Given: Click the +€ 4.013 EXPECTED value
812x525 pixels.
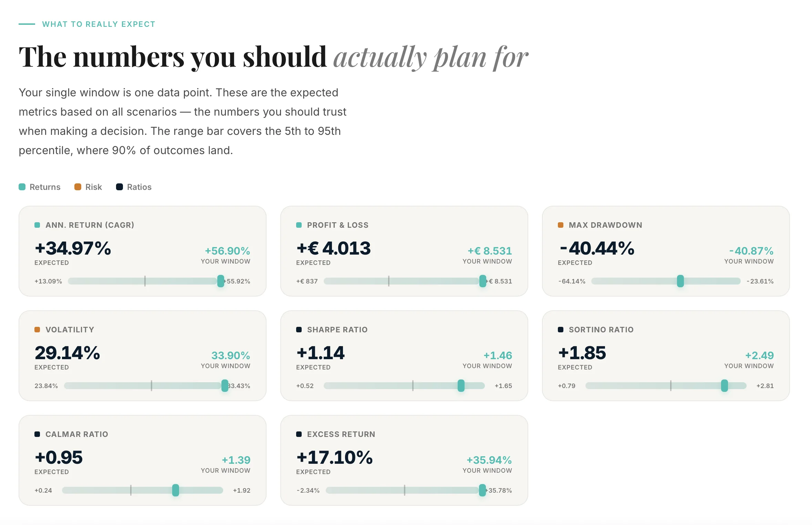Looking at the screenshot, I should [333, 248].
